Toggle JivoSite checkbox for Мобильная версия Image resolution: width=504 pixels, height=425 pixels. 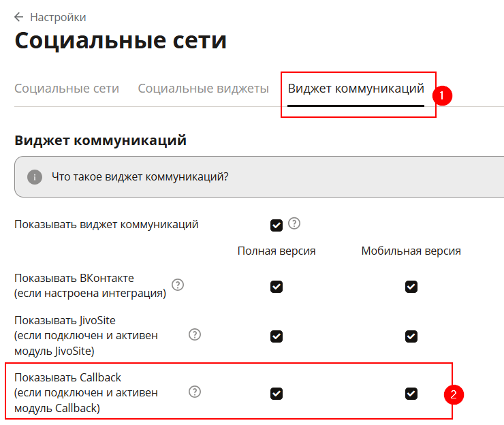pos(411,336)
